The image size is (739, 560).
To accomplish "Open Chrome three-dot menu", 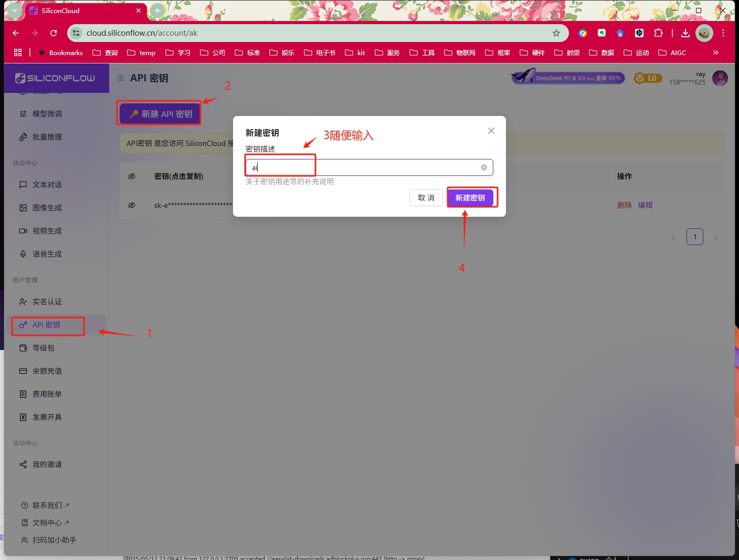I will (x=723, y=33).
